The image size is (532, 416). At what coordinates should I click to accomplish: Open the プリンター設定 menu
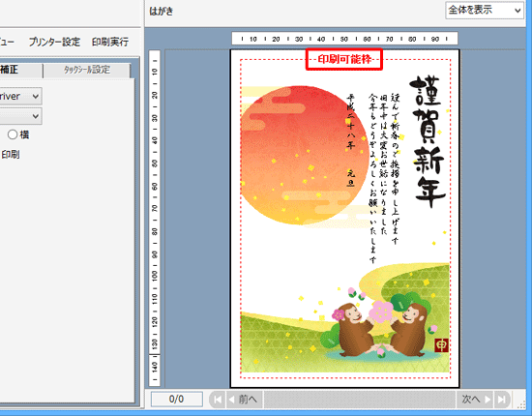tap(54, 42)
